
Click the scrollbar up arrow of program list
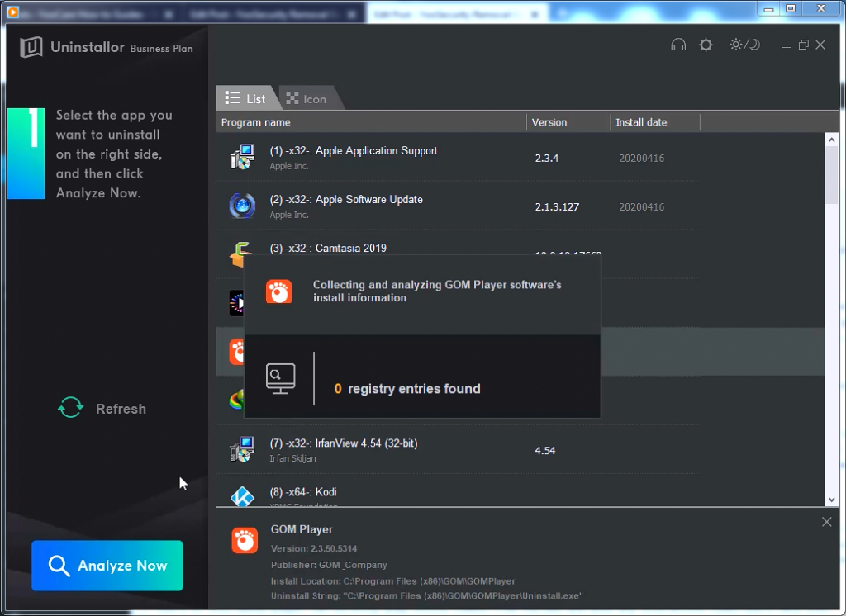pyautogui.click(x=831, y=140)
